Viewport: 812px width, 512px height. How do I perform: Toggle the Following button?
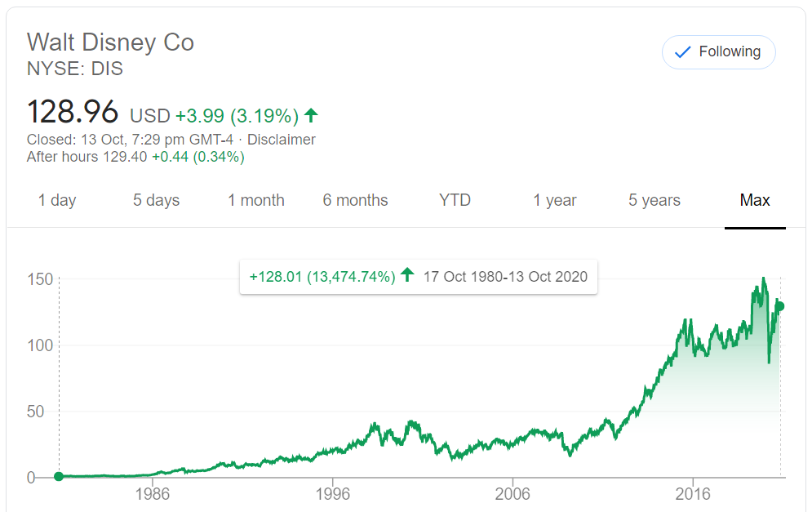coord(718,52)
